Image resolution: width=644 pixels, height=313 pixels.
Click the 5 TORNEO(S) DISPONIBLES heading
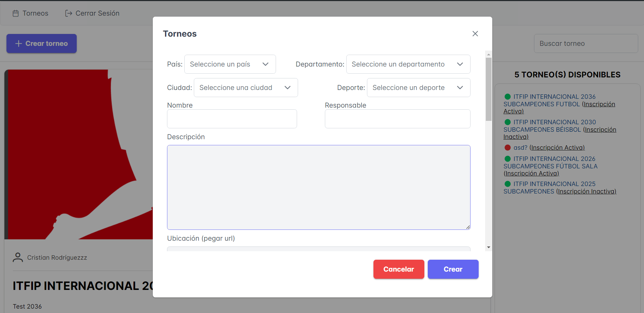click(567, 75)
